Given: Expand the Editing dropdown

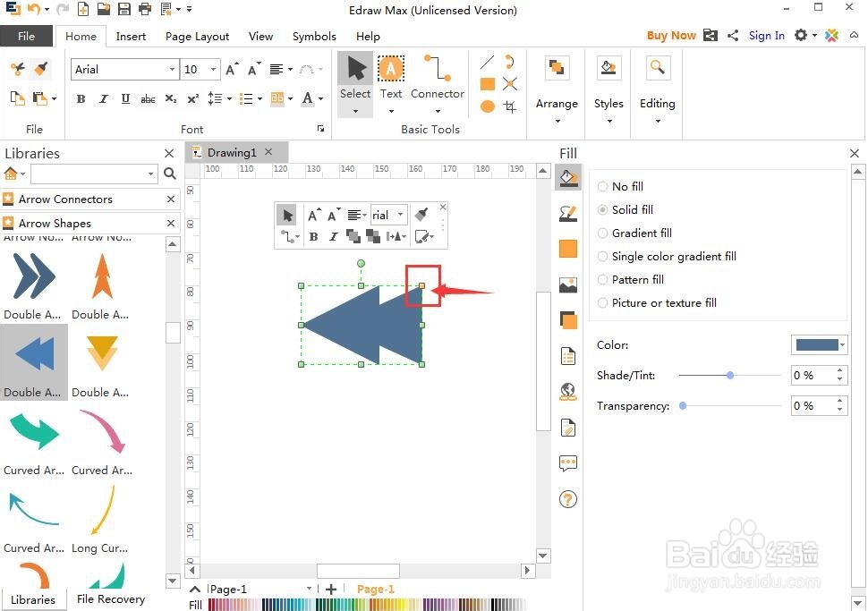Looking at the screenshot, I should (658, 121).
